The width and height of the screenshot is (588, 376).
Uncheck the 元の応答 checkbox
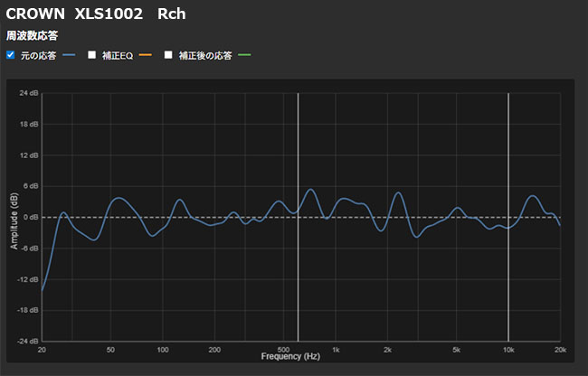[x=11, y=55]
